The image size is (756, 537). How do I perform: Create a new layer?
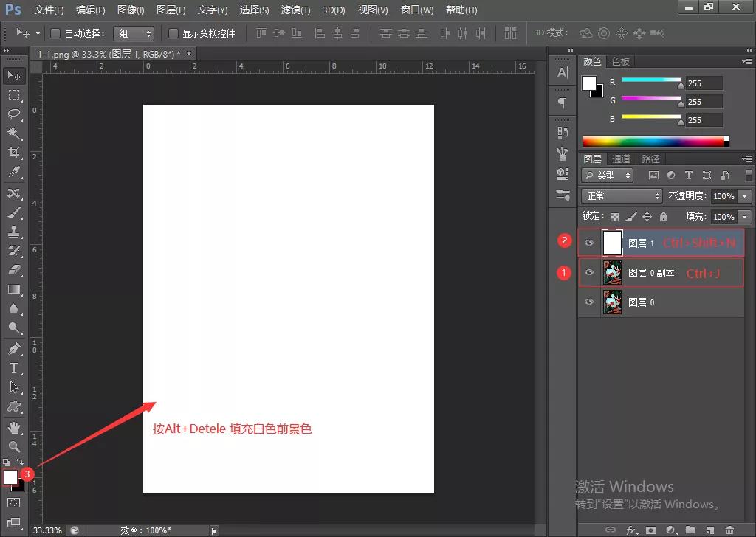[x=709, y=530]
